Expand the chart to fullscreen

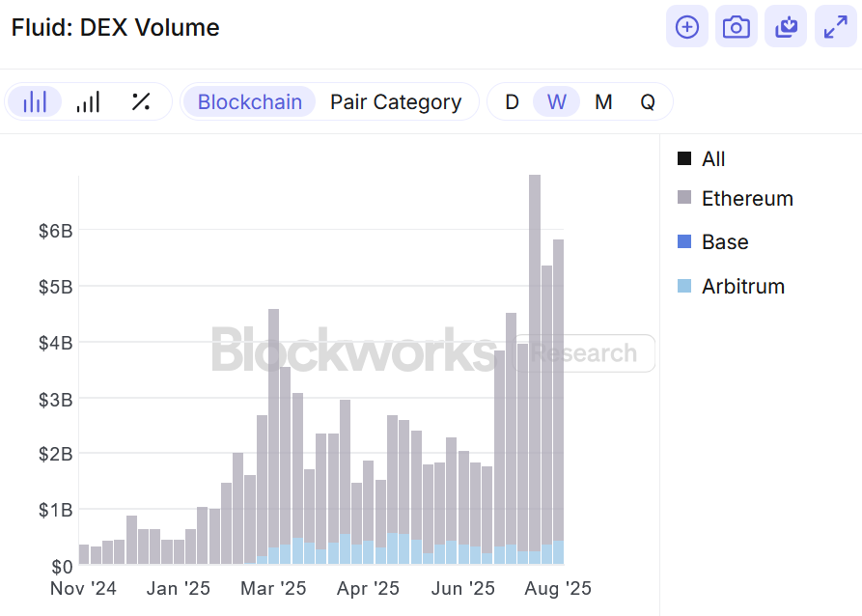coord(835,27)
